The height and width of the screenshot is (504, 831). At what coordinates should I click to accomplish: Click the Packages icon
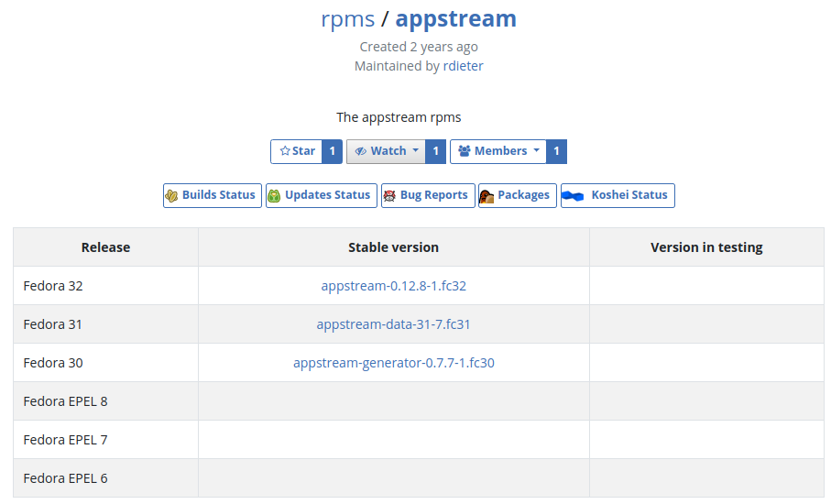(486, 196)
